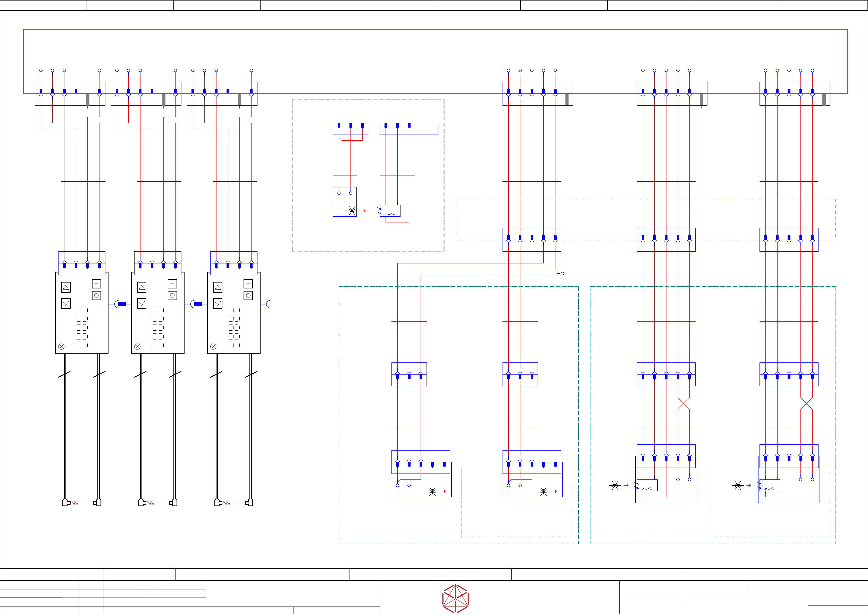This screenshot has width=868, height=614.
Task: Select blue plug connector between left and middle units
Action: tap(122, 304)
